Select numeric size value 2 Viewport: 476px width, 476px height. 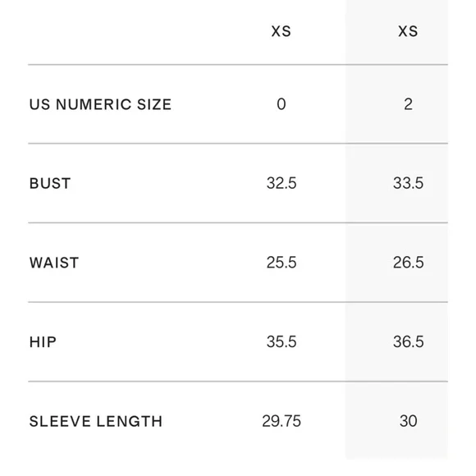coord(408,104)
